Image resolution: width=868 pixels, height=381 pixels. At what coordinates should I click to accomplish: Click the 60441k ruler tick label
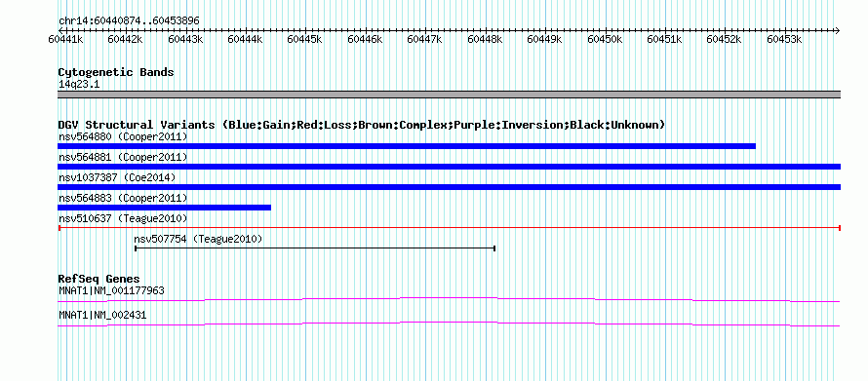pos(65,39)
